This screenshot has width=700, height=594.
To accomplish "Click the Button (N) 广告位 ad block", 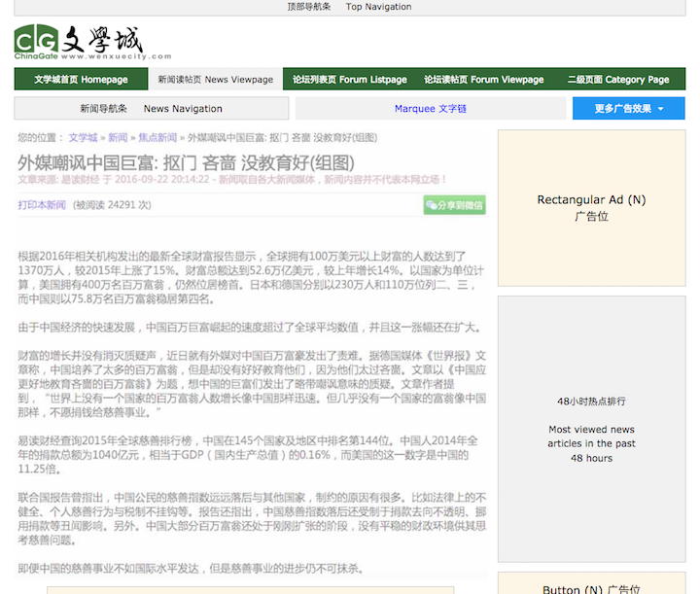I will point(591,583).
